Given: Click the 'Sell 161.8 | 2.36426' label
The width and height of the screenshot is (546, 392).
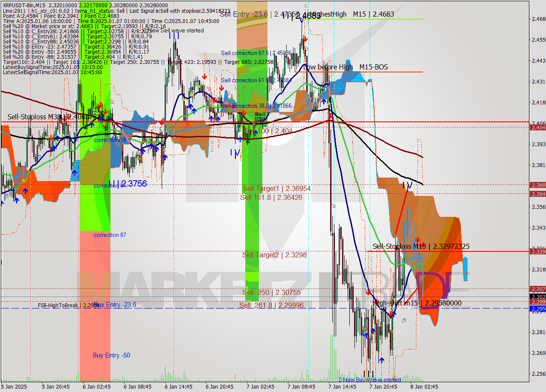Looking at the screenshot, I should (x=271, y=197).
